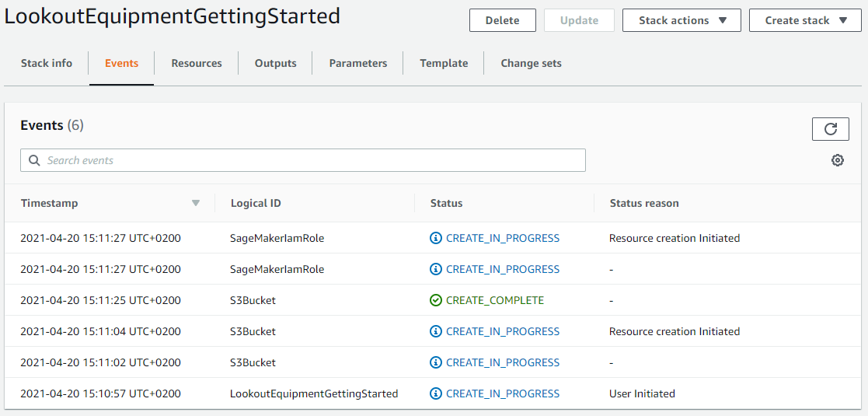
Task: Go to the Template tab
Action: (x=444, y=63)
